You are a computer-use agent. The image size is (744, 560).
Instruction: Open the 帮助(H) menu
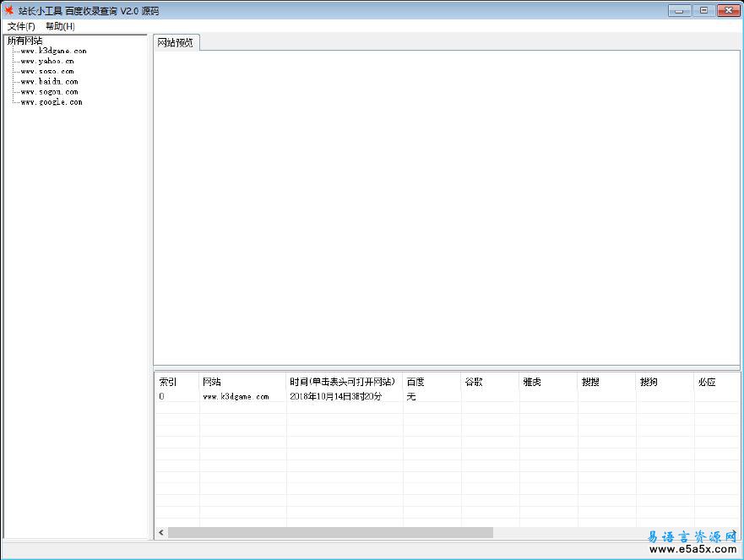[60, 26]
